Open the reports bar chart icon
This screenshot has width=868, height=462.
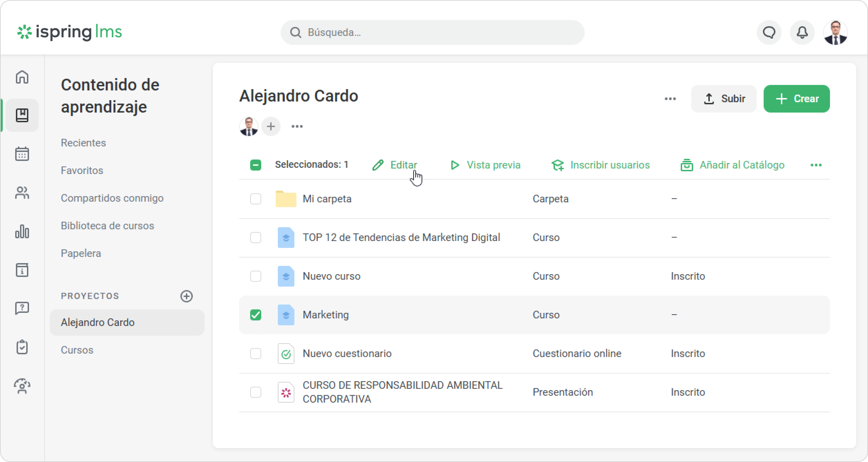pyautogui.click(x=22, y=232)
